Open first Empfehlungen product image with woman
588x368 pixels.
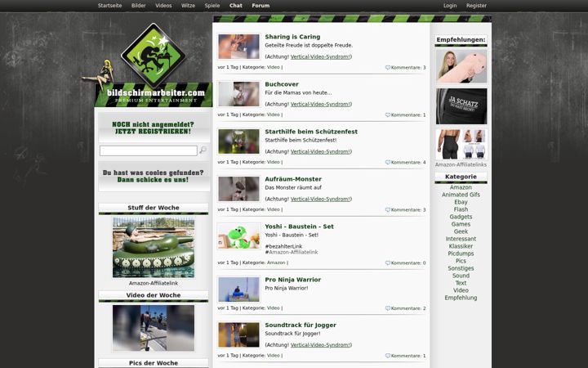(x=461, y=66)
